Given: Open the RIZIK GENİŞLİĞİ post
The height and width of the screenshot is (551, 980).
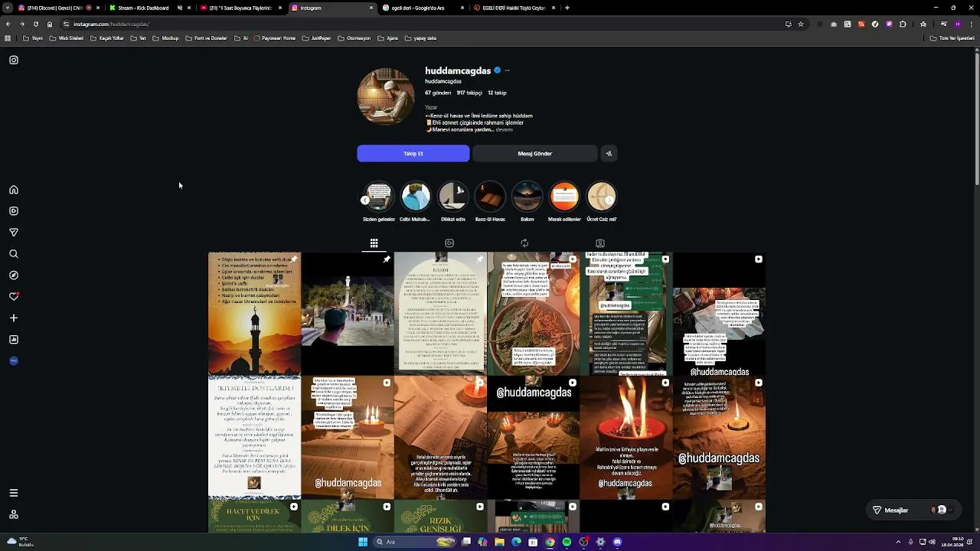Looking at the screenshot, I should (440, 517).
